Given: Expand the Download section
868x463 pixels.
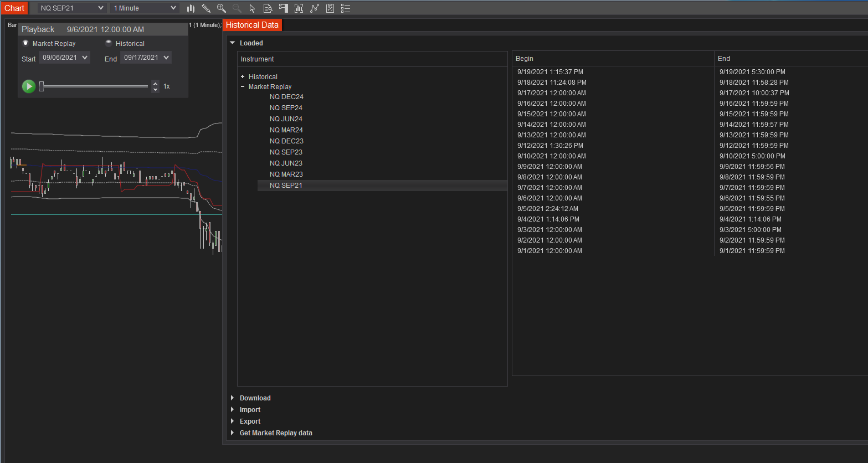Looking at the screenshot, I should (x=233, y=398).
